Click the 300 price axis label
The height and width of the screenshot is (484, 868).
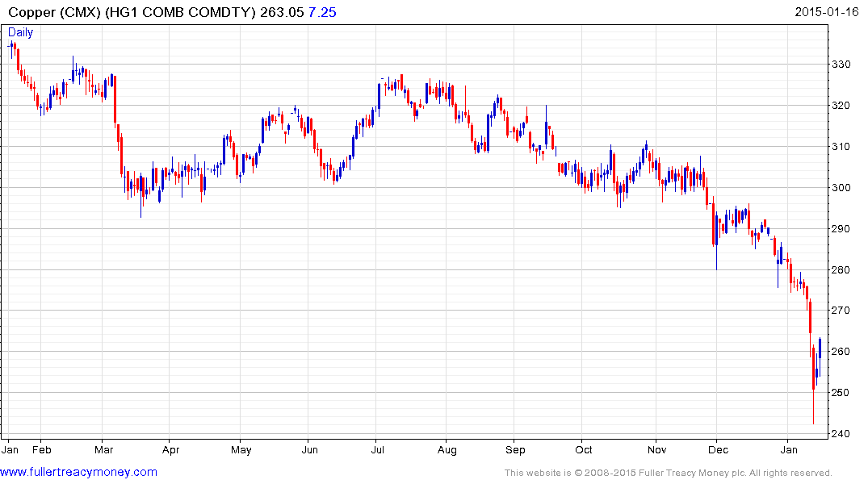[x=841, y=187]
